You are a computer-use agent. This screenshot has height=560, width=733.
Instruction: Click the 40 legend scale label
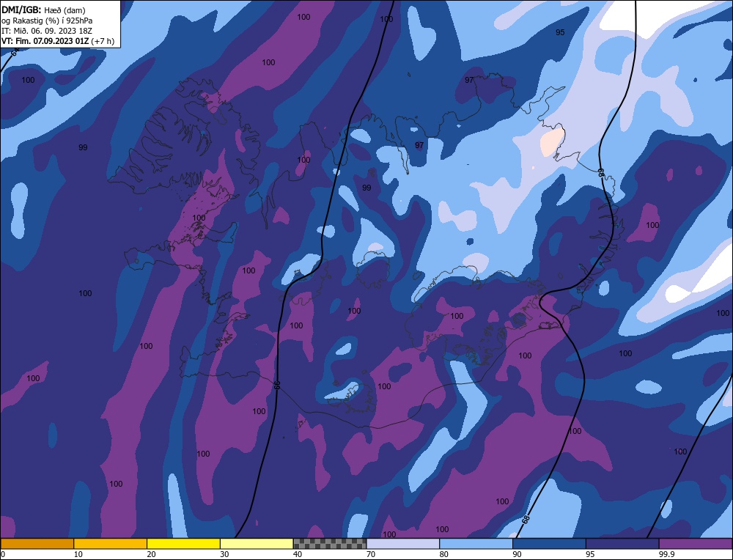pos(298,554)
